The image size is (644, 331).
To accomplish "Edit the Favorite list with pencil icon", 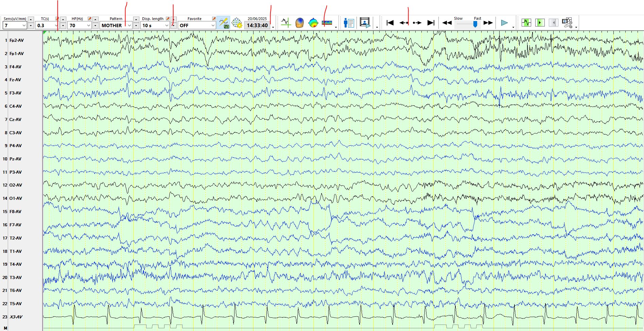I will click(x=214, y=19).
